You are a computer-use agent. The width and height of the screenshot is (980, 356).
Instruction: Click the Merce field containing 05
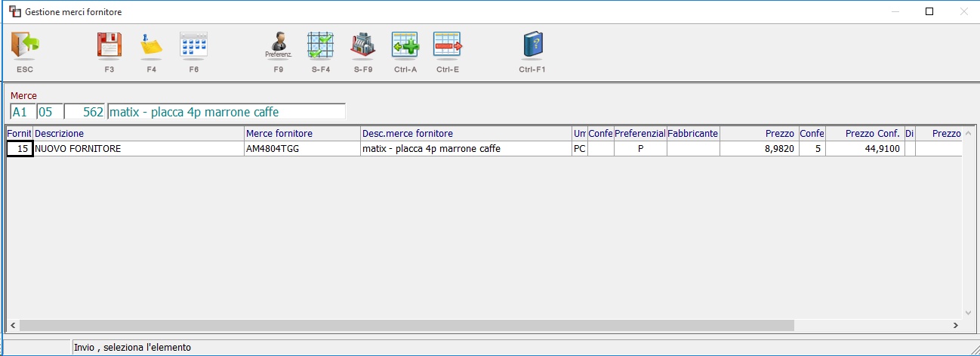[x=50, y=112]
